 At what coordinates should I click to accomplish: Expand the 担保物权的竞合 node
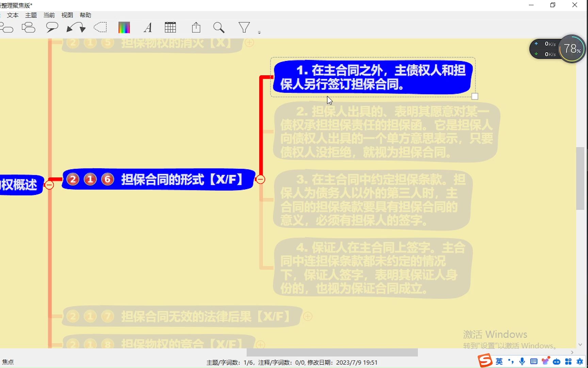point(260,344)
